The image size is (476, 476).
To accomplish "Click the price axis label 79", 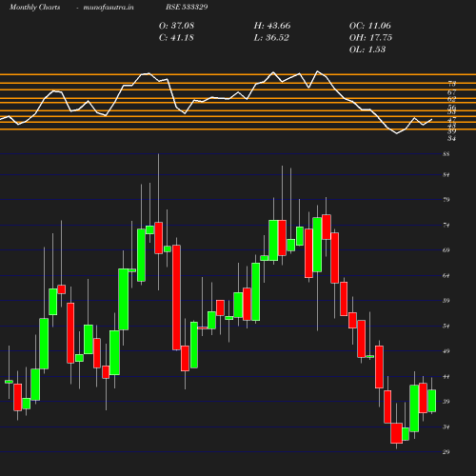I will click(x=446, y=200).
